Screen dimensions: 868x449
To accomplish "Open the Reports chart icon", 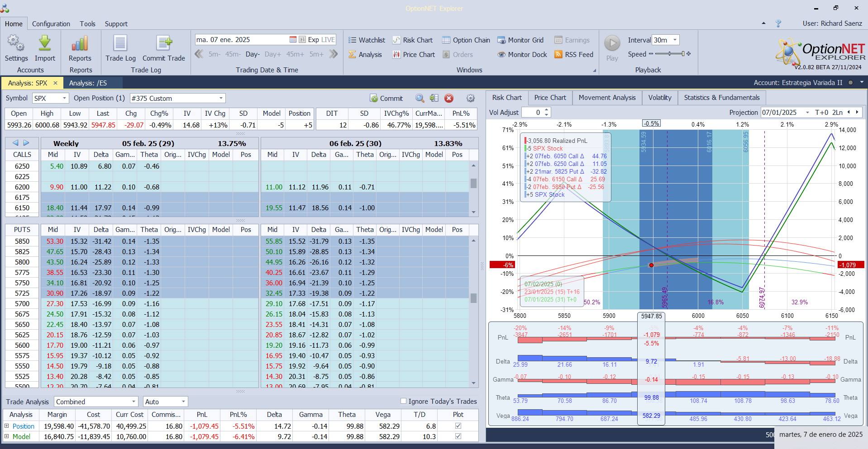I will coord(80,44).
